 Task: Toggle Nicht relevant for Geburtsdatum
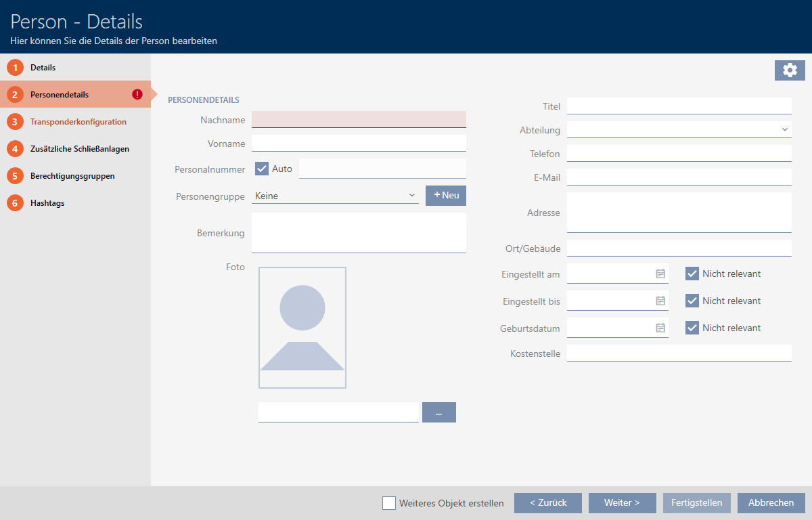[x=692, y=328]
